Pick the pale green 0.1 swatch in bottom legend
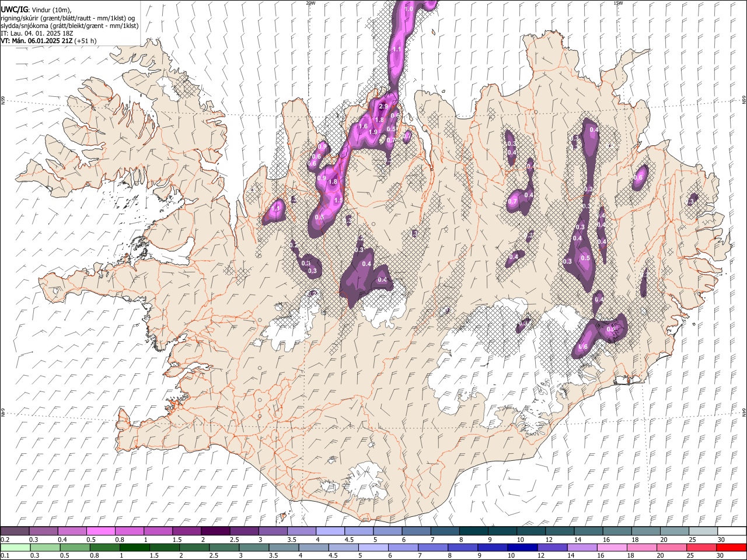 pyautogui.click(x=16, y=547)
